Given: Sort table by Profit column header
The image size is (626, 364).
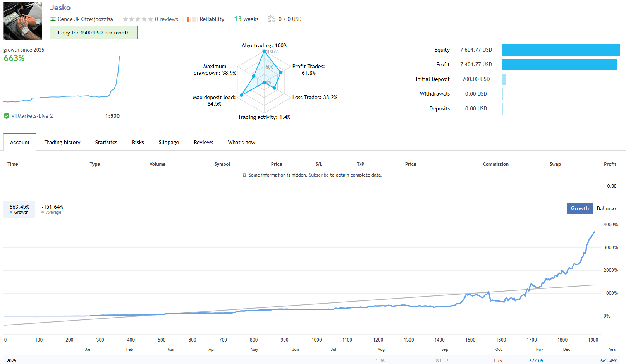Looking at the screenshot, I should coord(610,164).
